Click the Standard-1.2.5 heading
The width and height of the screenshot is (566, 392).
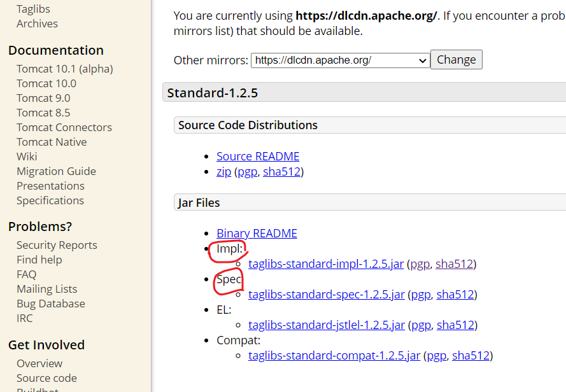213,93
